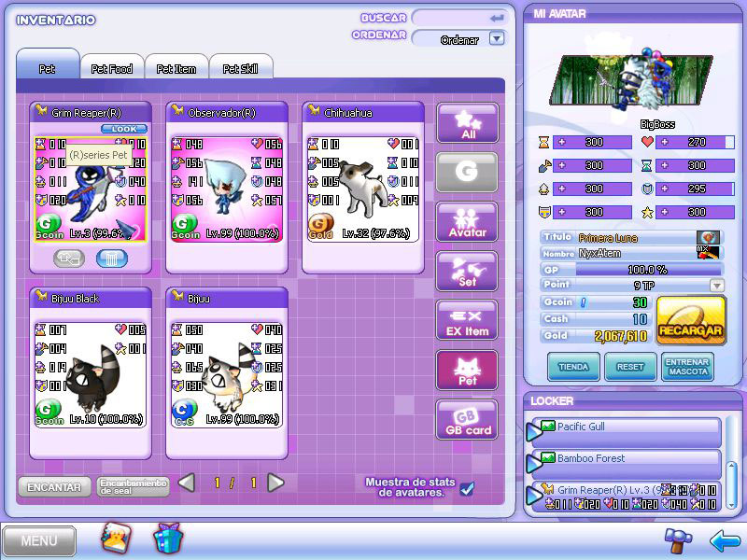Open the chick notebook icon in bottom bar
This screenshot has height=560, width=747.
pyautogui.click(x=116, y=539)
